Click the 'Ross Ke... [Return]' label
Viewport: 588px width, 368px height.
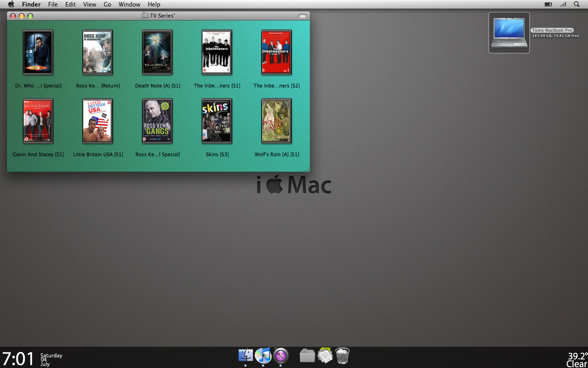[x=98, y=86]
